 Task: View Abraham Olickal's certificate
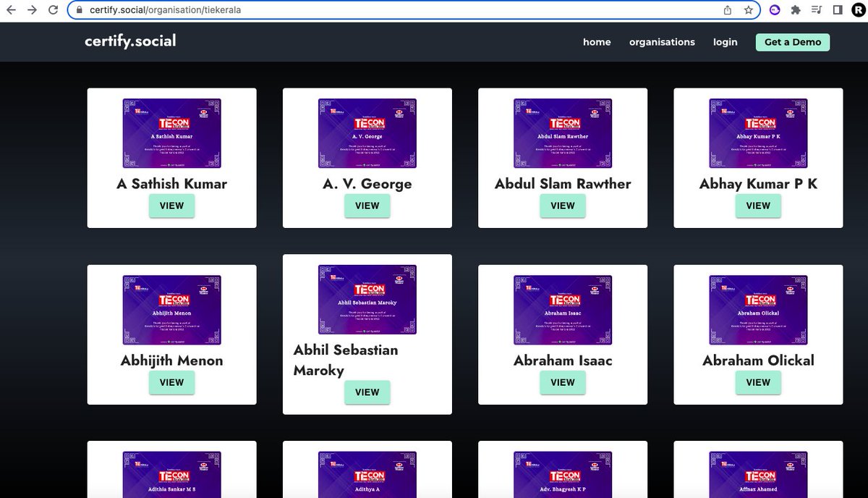point(758,382)
